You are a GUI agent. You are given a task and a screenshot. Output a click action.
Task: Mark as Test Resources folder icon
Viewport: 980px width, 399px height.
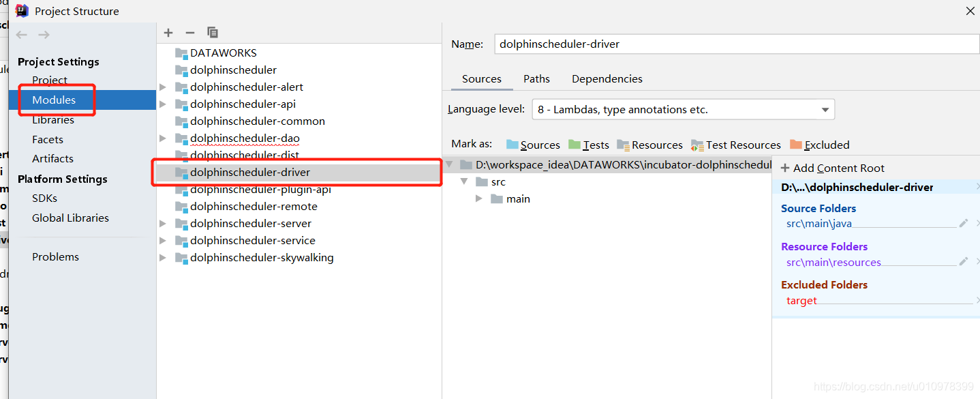coord(697,145)
